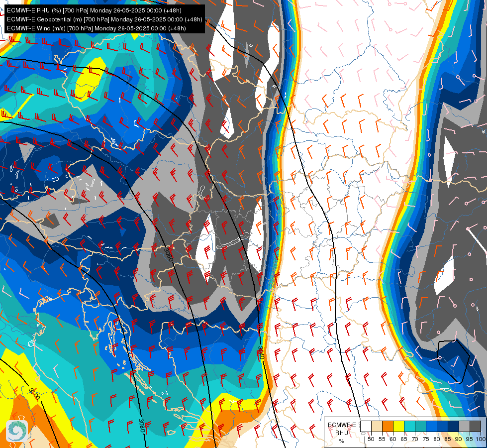Select the dark gray 95-100% legend swatch
Screen dimensions: 487x448
pyautogui.click(x=475, y=426)
